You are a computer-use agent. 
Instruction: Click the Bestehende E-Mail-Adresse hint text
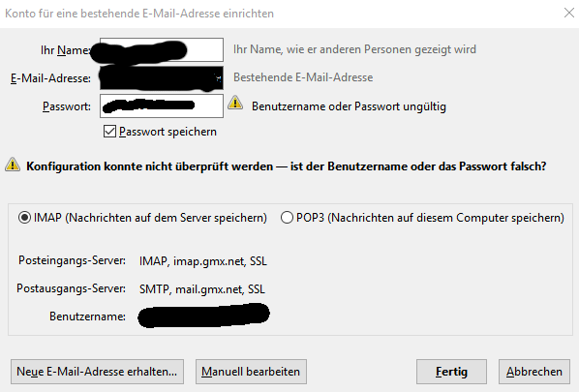303,77
